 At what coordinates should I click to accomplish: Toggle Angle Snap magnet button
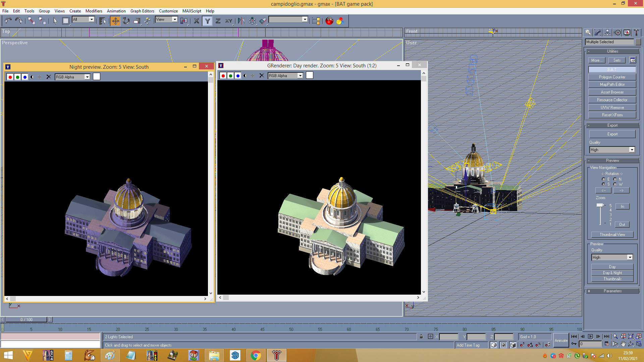(x=530, y=345)
